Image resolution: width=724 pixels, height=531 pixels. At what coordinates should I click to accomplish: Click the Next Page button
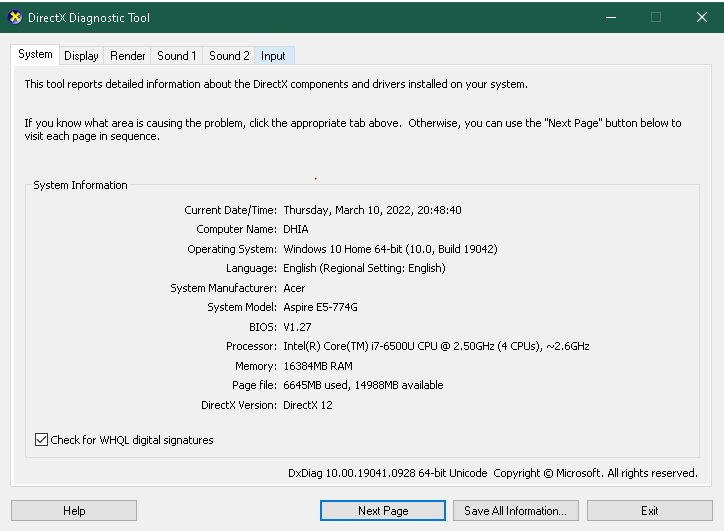(383, 511)
